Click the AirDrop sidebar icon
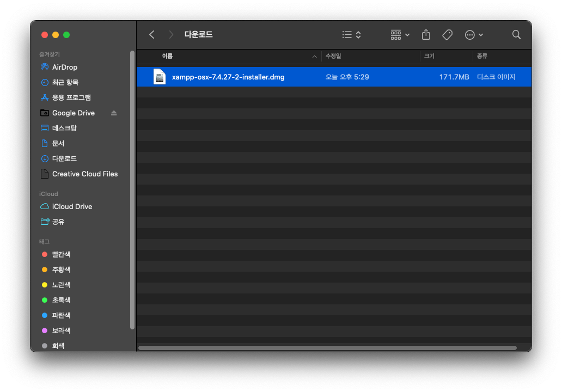The width and height of the screenshot is (562, 392). coord(45,67)
